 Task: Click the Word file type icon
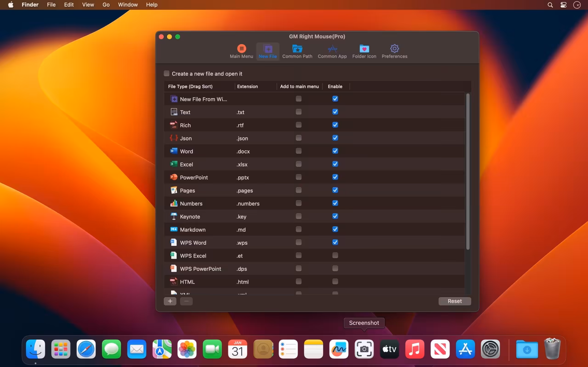173,151
